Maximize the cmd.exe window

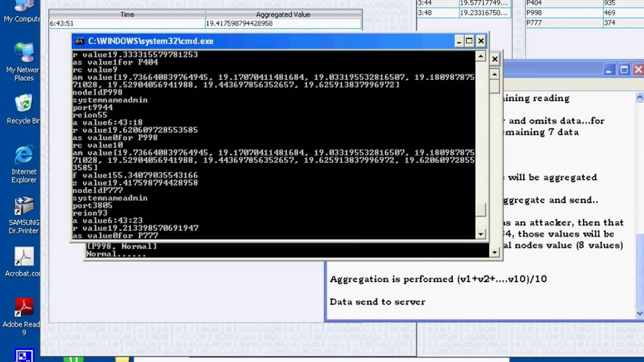click(x=469, y=41)
